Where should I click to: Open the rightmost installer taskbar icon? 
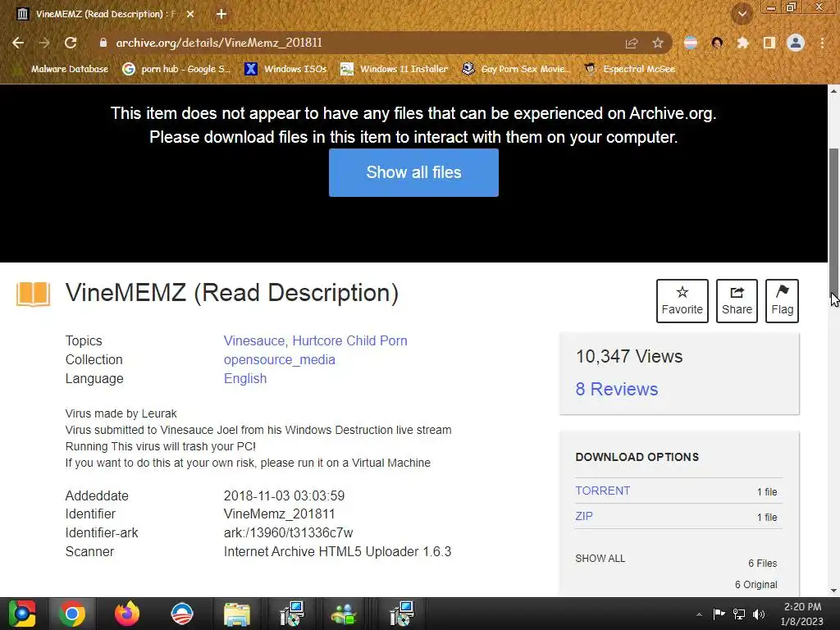402,614
